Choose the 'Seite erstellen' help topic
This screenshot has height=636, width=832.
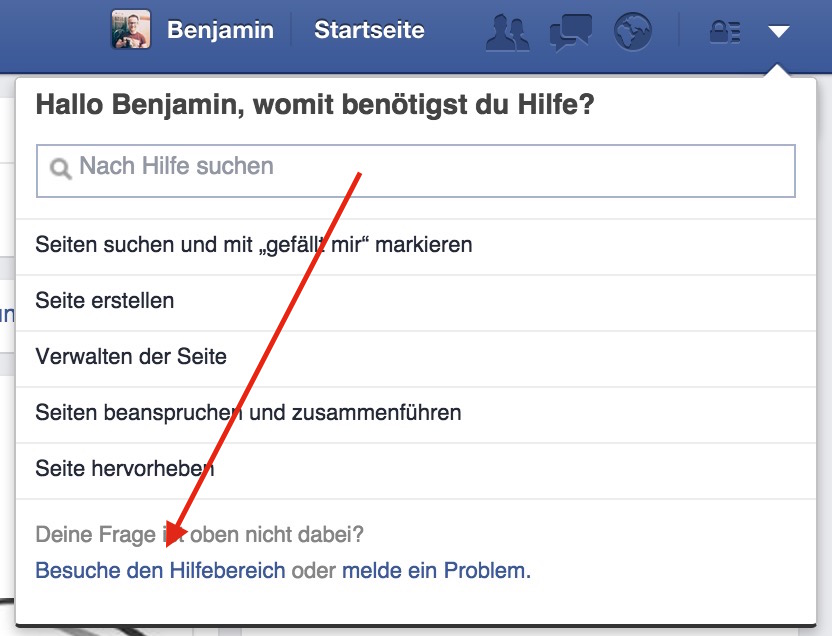105,300
